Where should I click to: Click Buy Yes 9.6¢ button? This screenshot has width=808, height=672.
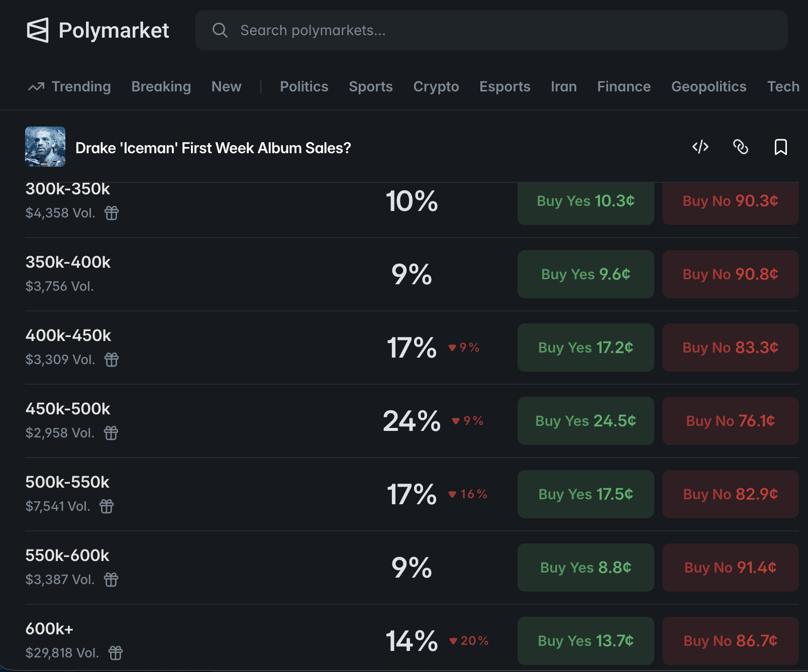[x=586, y=274]
